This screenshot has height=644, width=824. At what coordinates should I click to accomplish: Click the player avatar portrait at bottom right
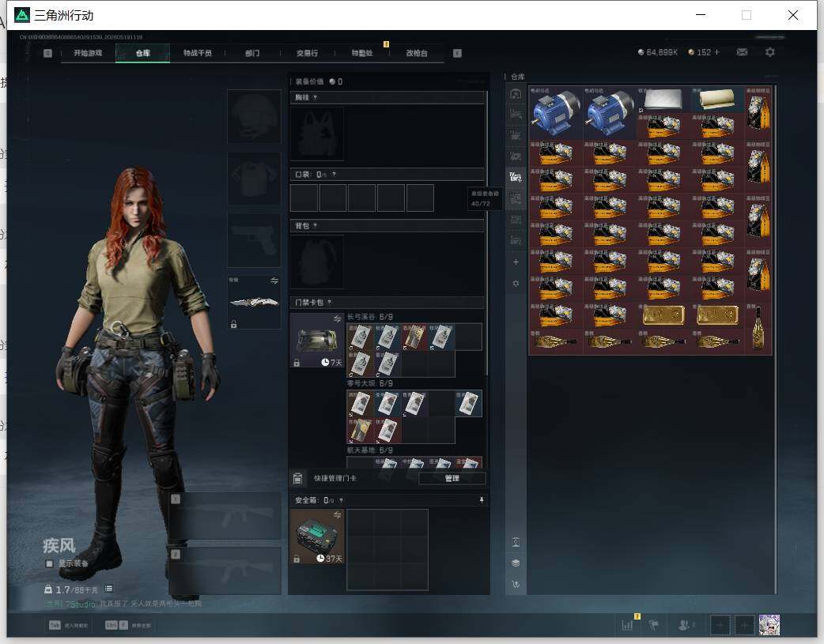coord(769,625)
